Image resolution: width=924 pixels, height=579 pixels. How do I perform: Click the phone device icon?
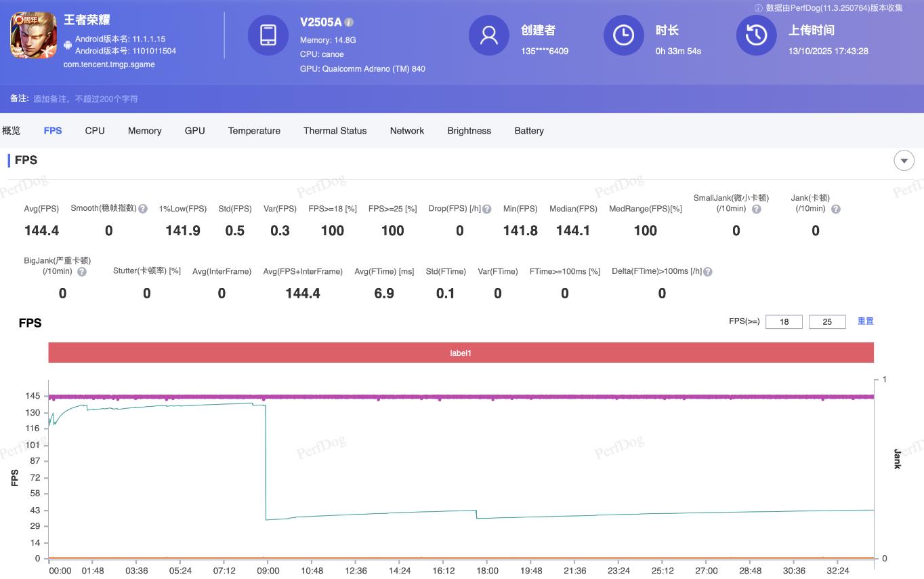[268, 35]
